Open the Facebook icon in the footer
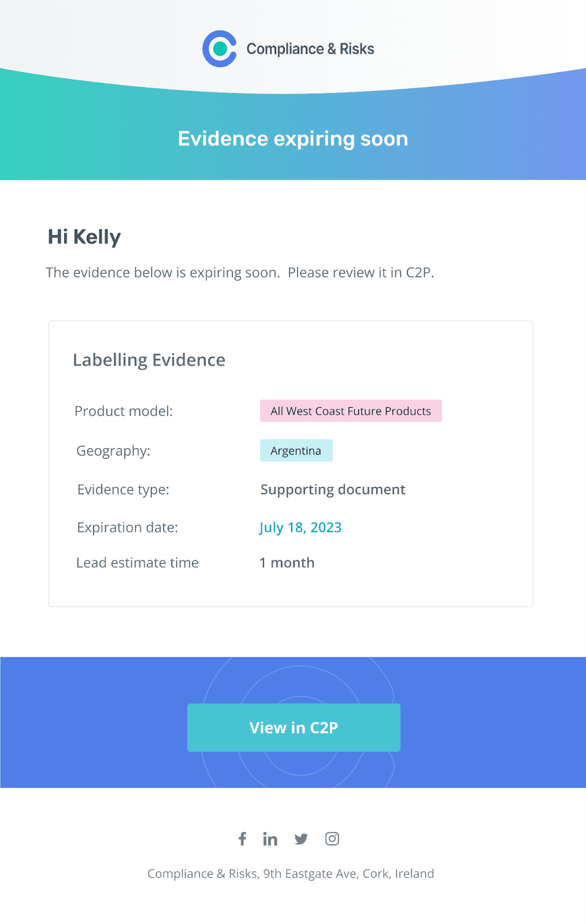This screenshot has height=924, width=586. click(243, 839)
